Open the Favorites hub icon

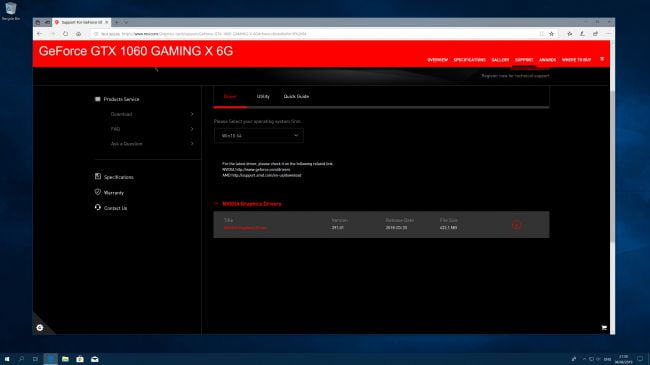pos(570,34)
